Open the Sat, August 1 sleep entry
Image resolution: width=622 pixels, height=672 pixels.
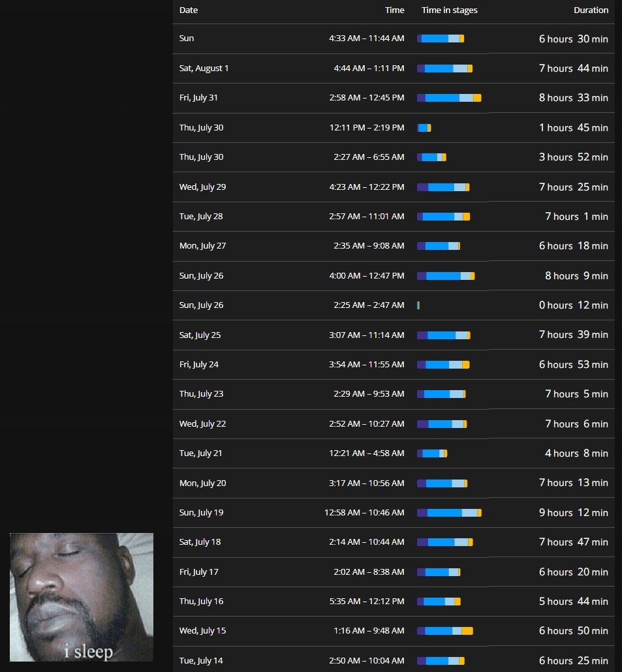tap(394, 68)
